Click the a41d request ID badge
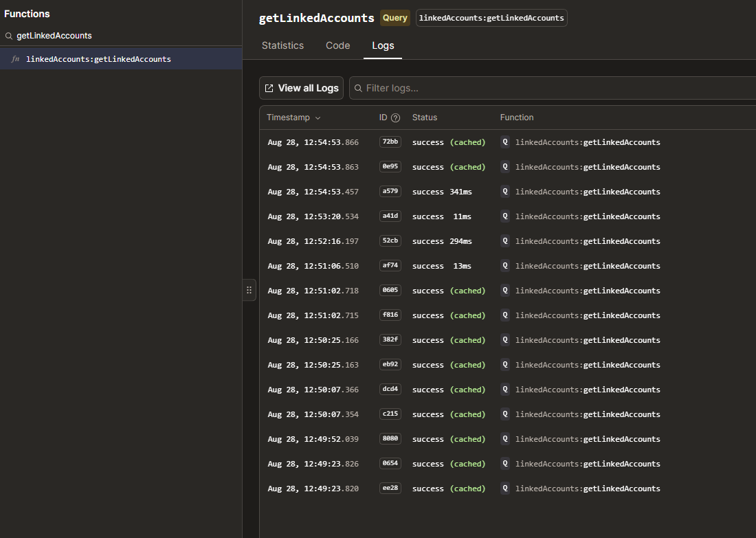This screenshot has height=538, width=756. (390, 216)
